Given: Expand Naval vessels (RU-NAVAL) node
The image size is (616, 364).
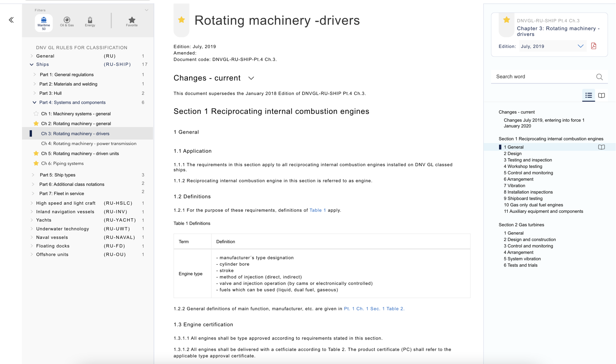Looking at the screenshot, I should tap(32, 237).
